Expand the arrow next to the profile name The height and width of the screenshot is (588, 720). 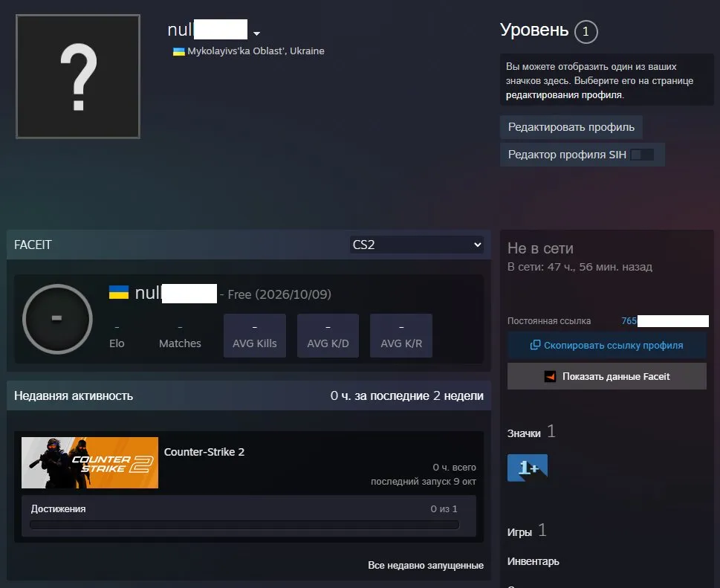point(256,33)
